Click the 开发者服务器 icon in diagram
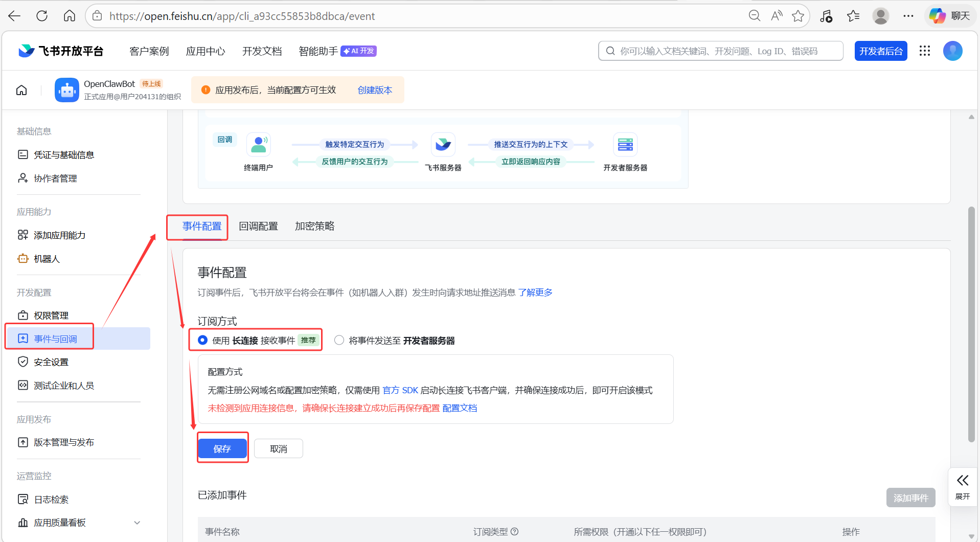This screenshot has width=980, height=542. (x=625, y=145)
